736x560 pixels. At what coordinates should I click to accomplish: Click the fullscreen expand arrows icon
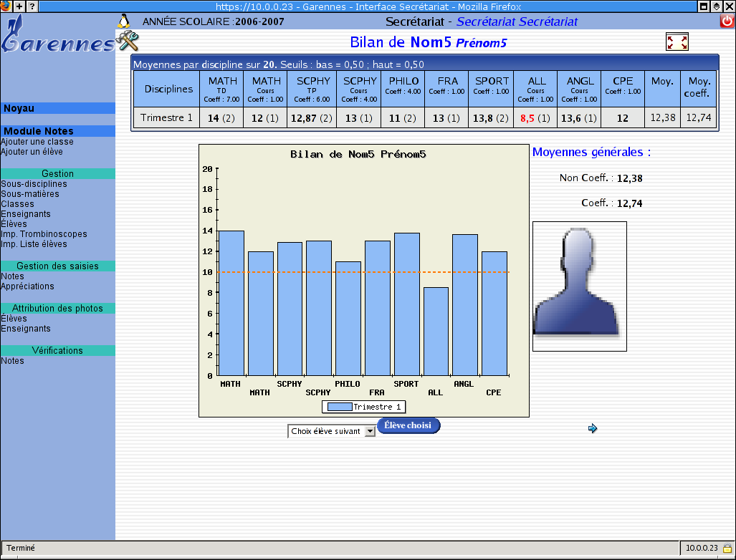(x=677, y=42)
